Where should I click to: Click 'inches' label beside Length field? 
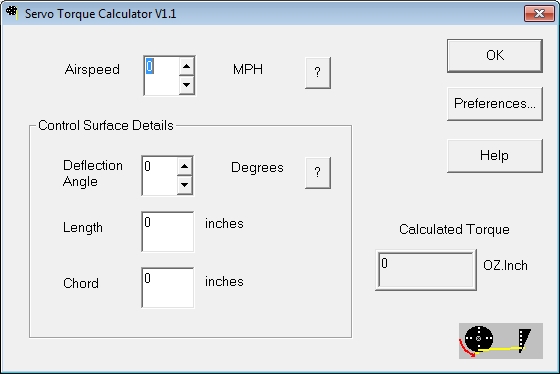pos(224,224)
